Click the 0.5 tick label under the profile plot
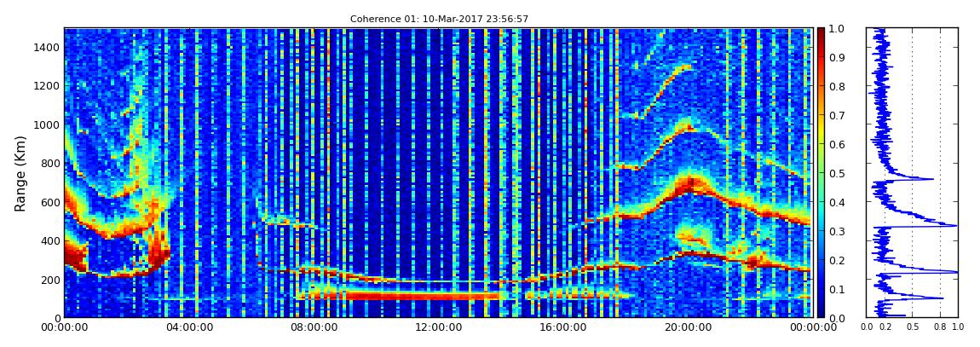This screenshot has height=347, width=980. point(912,327)
